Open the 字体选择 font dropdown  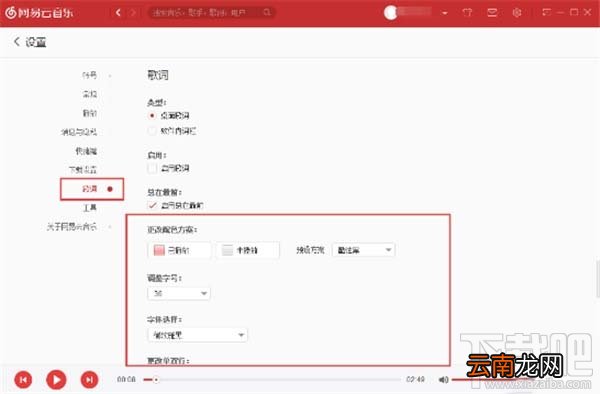(x=197, y=335)
